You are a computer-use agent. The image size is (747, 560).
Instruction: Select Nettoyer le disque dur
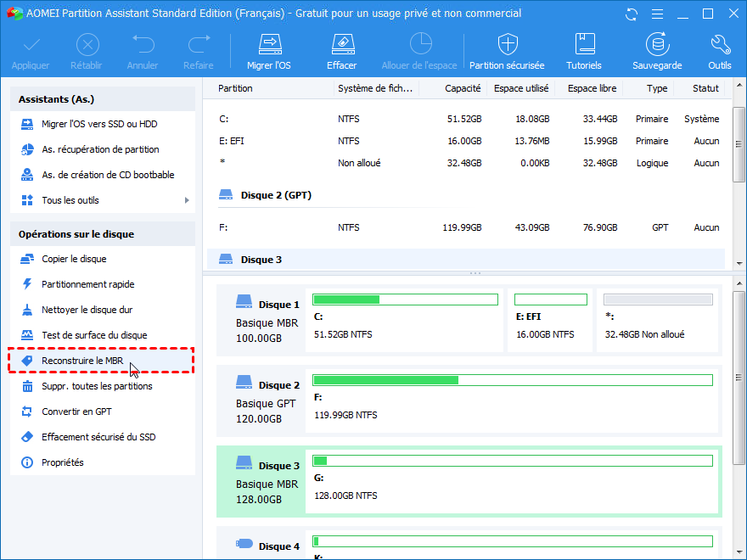[103, 310]
